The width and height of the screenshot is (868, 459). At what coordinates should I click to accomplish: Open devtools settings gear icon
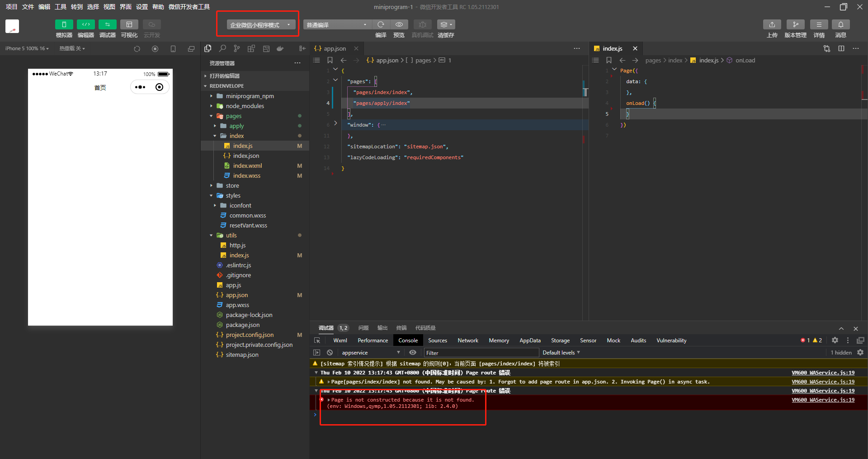[835, 341]
